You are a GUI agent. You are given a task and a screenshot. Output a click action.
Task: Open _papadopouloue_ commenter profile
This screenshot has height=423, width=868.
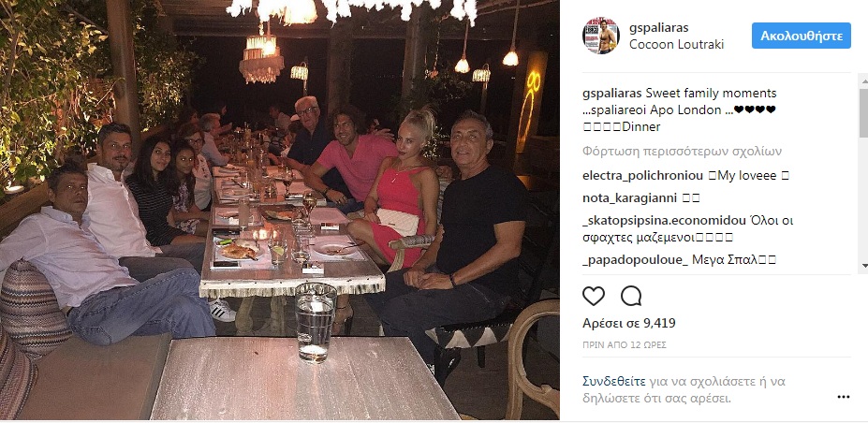[635, 260]
